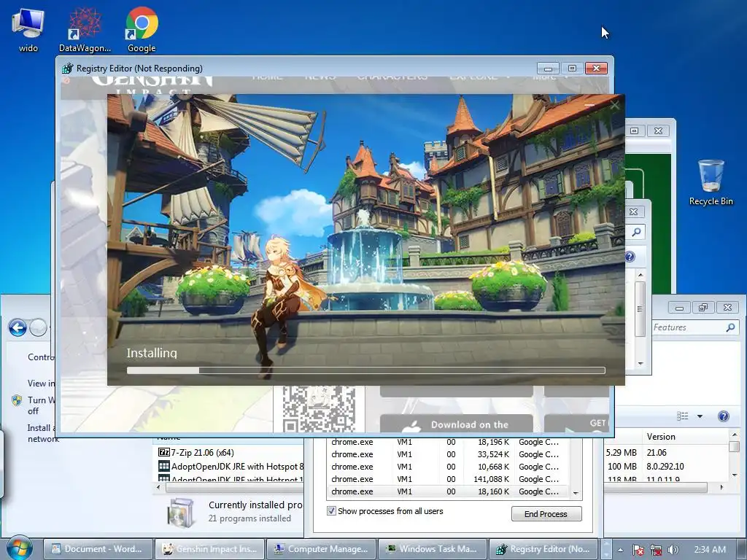Launch Google Chrome from the desktop
This screenshot has width=747, height=560.
pyautogui.click(x=142, y=29)
